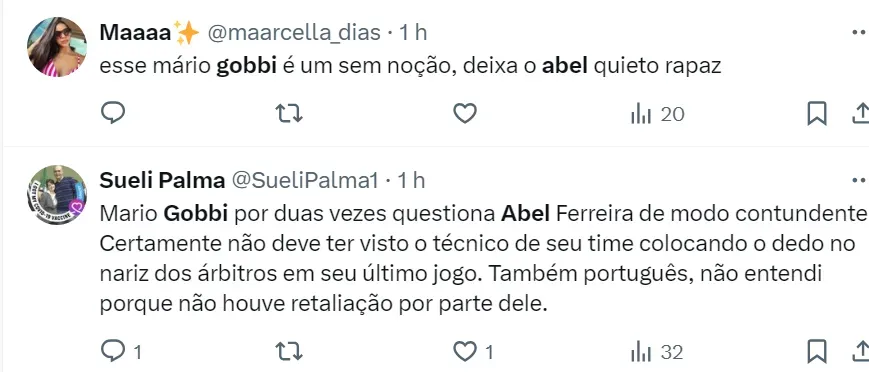Open Sueli Palma display name profile

[x=162, y=180]
